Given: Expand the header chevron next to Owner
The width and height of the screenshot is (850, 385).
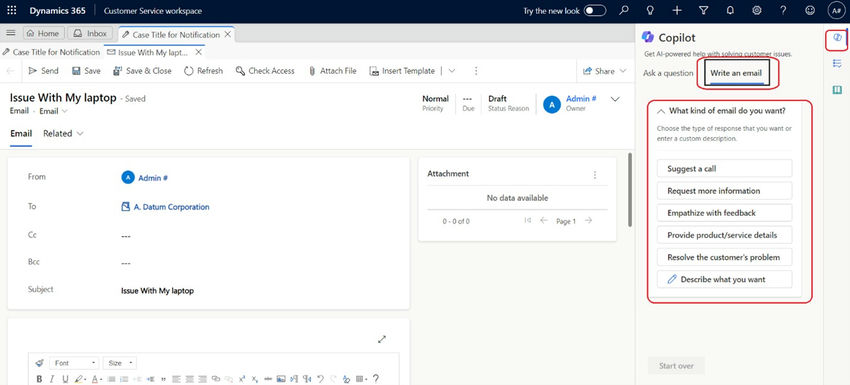Looking at the screenshot, I should coord(615,99).
